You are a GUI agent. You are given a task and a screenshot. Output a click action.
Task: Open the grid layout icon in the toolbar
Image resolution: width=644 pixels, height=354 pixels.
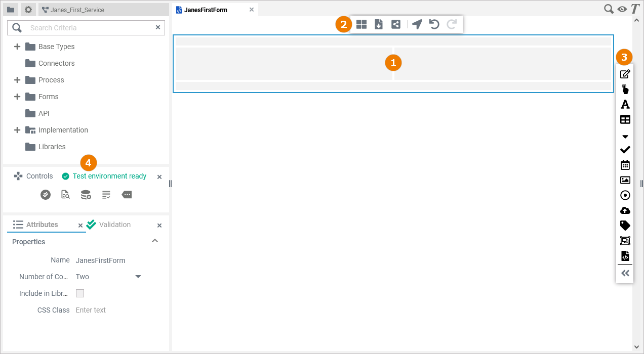361,24
